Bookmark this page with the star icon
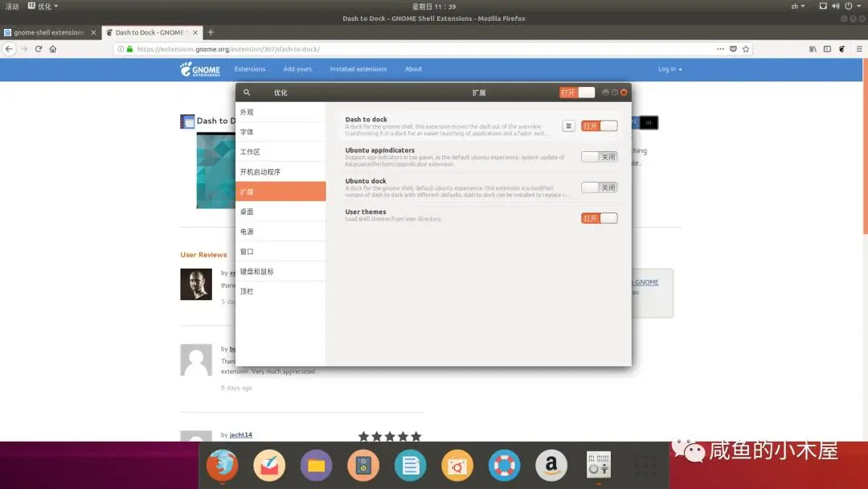868x489 pixels. (746, 49)
